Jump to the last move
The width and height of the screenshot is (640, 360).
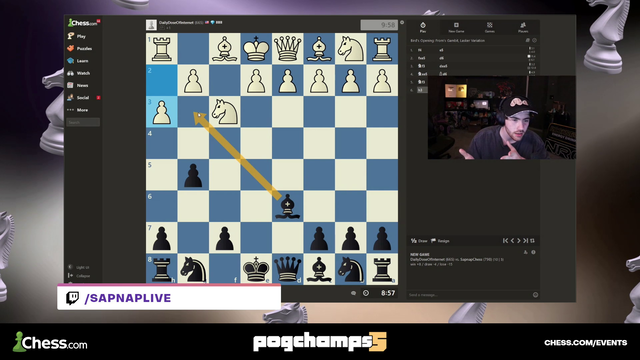(x=525, y=241)
